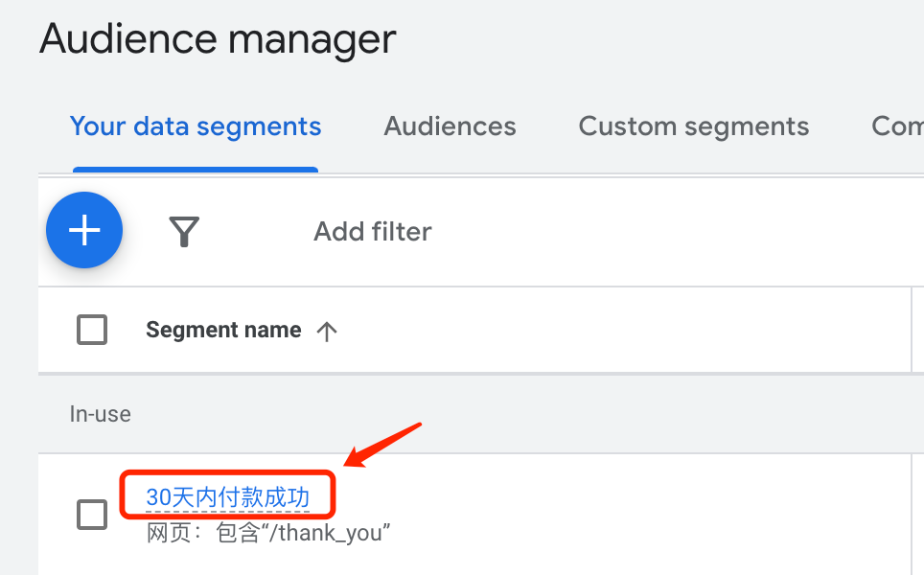Click the blue plus button to create a segment
Image resolution: width=924 pixels, height=575 pixels.
pos(84,230)
